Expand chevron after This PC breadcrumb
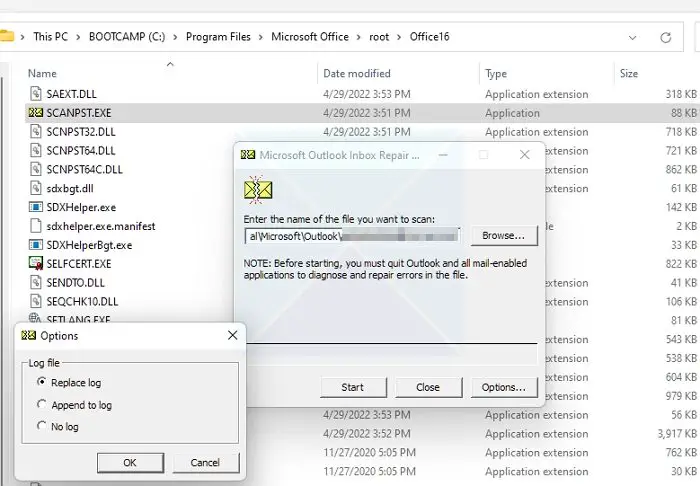This screenshot has width=700, height=486. 78,37
